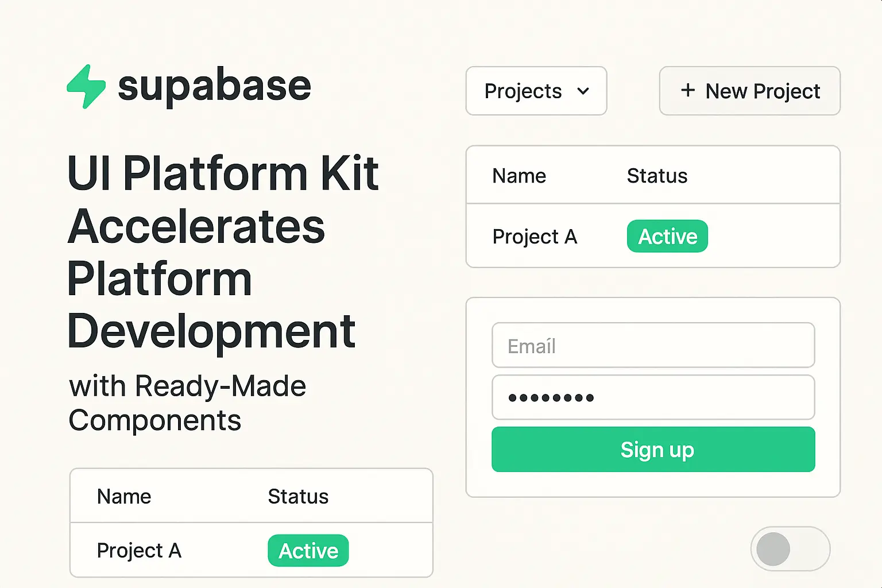Click the New Project button
This screenshot has width=882, height=588.
[750, 91]
